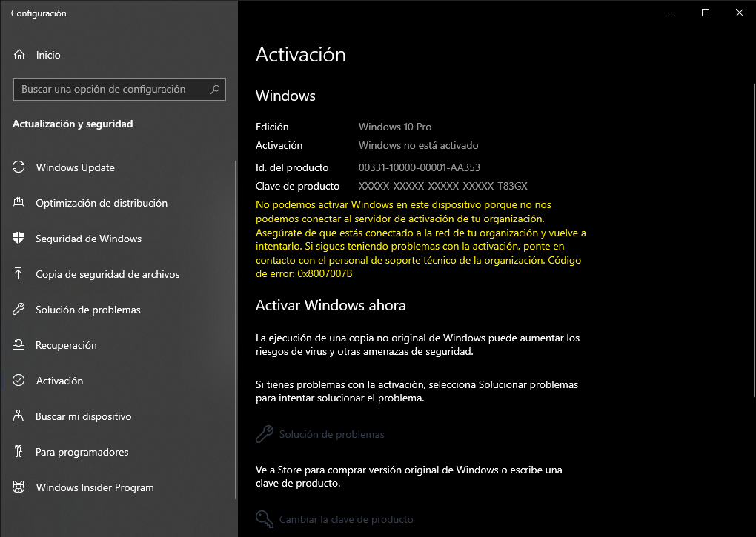Click the Windows Insider Program cat icon

tap(19, 487)
